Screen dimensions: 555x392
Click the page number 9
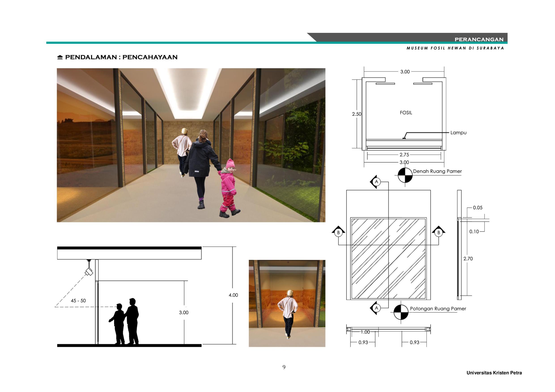tap(284, 367)
